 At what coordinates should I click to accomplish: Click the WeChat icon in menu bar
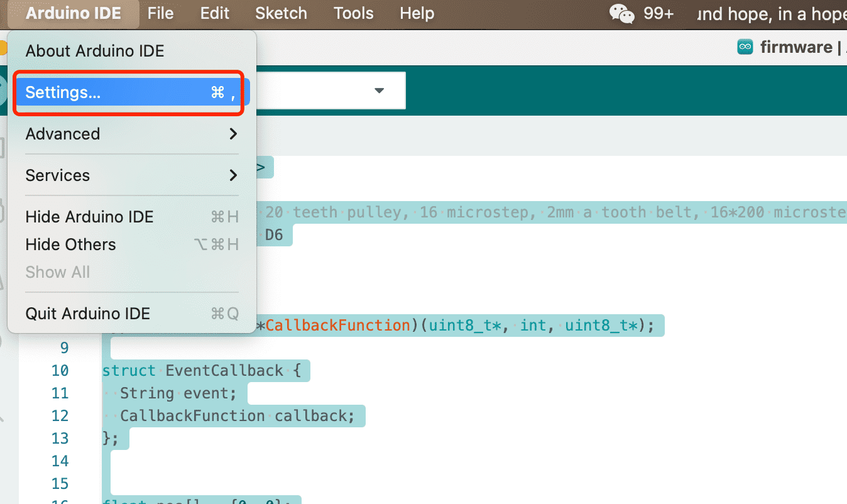(622, 13)
